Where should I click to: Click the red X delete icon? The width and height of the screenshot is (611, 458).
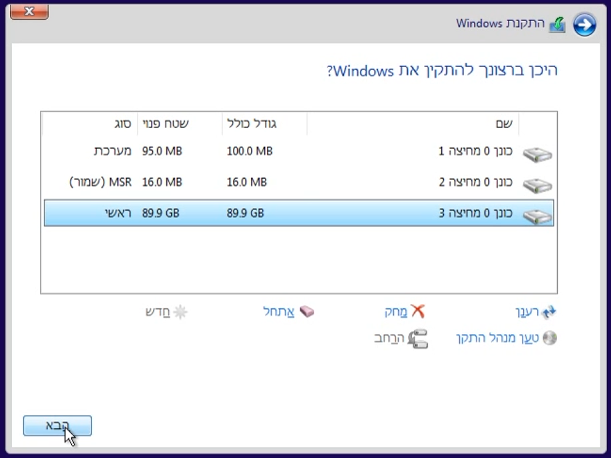click(x=417, y=311)
